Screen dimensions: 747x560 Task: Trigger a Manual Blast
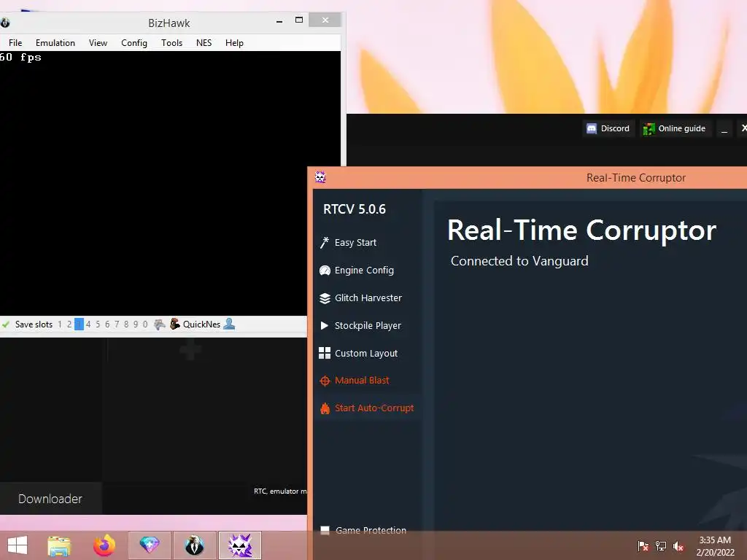pos(355,380)
